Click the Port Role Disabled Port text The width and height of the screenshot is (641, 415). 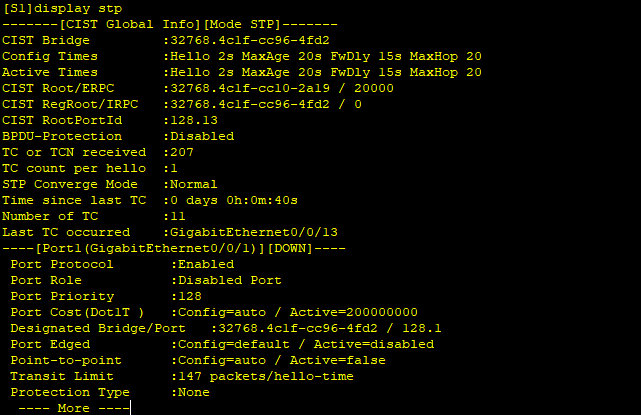(230, 280)
